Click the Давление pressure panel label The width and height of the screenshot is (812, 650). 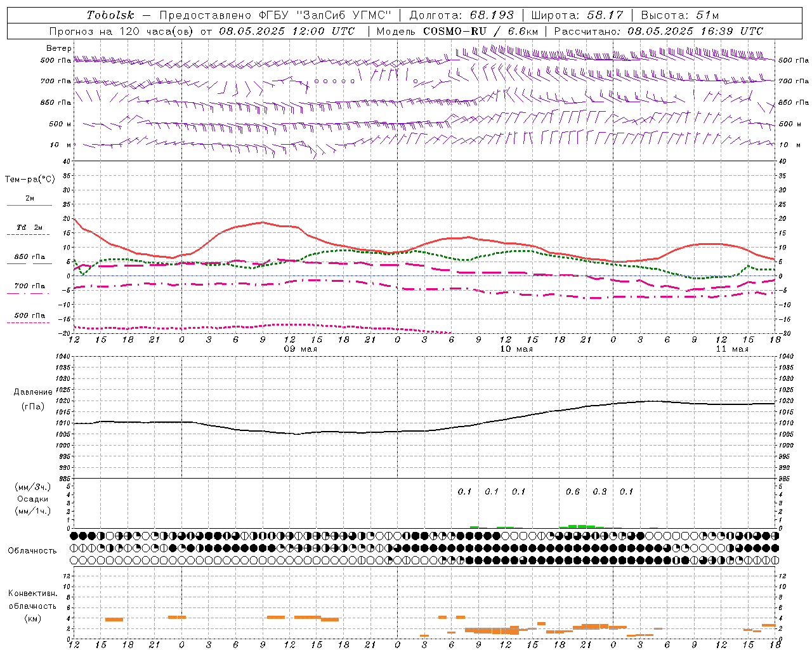click(x=33, y=392)
